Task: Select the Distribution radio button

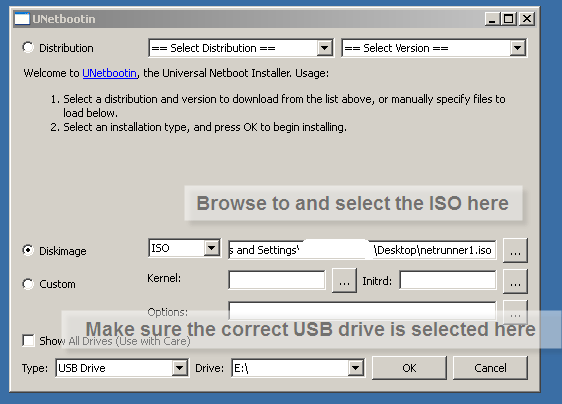Action: coord(28,47)
